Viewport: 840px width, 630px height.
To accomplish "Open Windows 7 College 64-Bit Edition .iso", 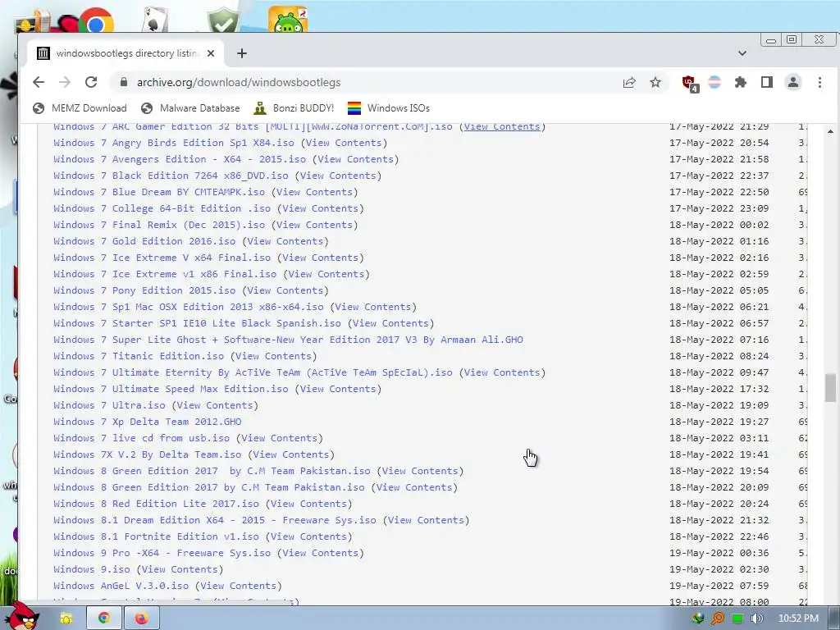I will (162, 208).
